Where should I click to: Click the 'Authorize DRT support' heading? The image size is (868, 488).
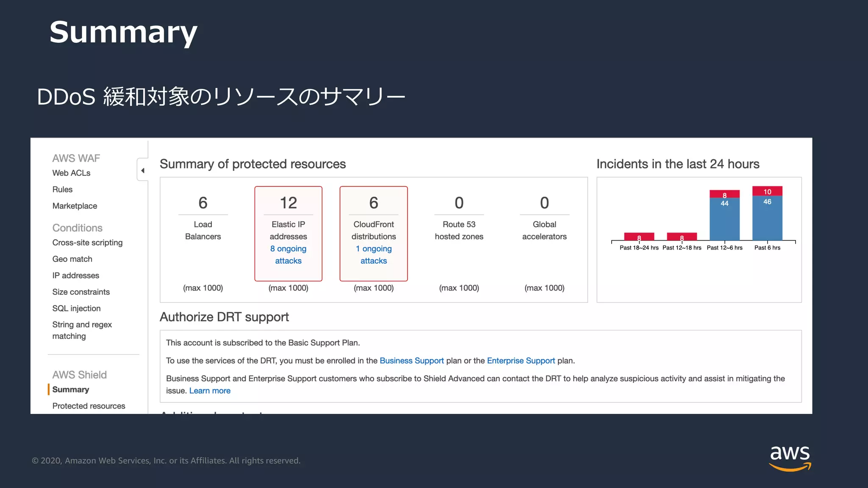224,317
